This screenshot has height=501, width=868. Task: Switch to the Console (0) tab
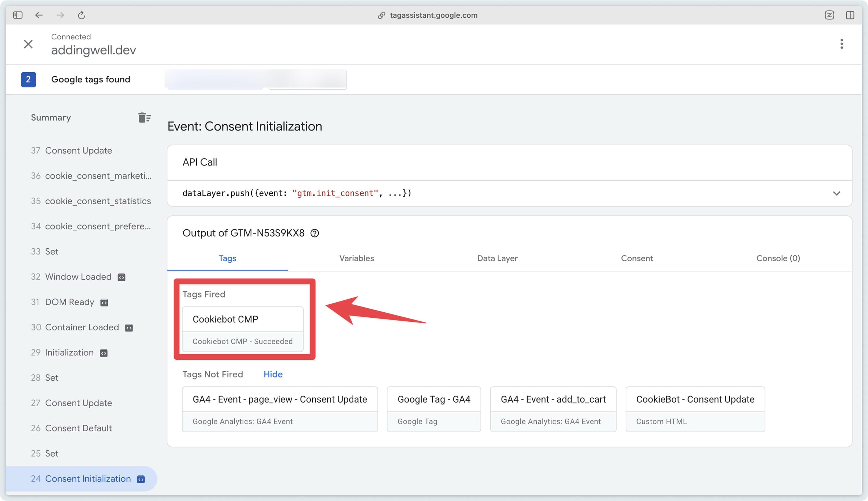click(778, 258)
